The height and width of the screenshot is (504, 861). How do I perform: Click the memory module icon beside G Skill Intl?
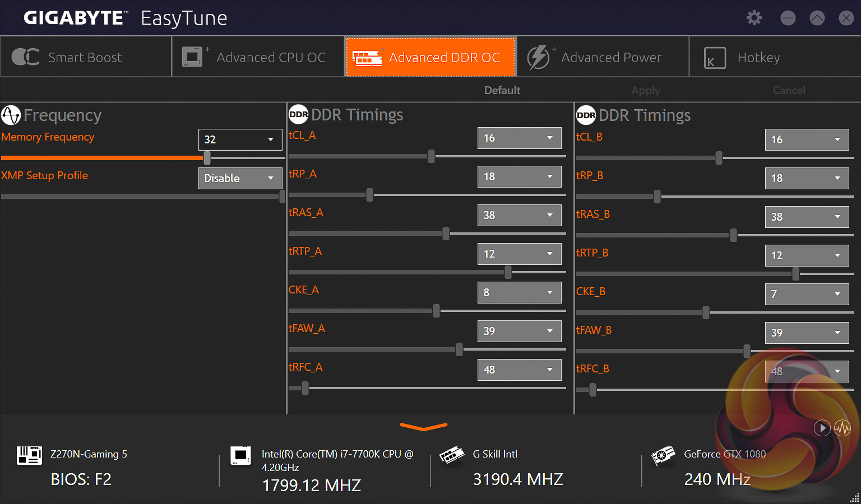(x=452, y=455)
